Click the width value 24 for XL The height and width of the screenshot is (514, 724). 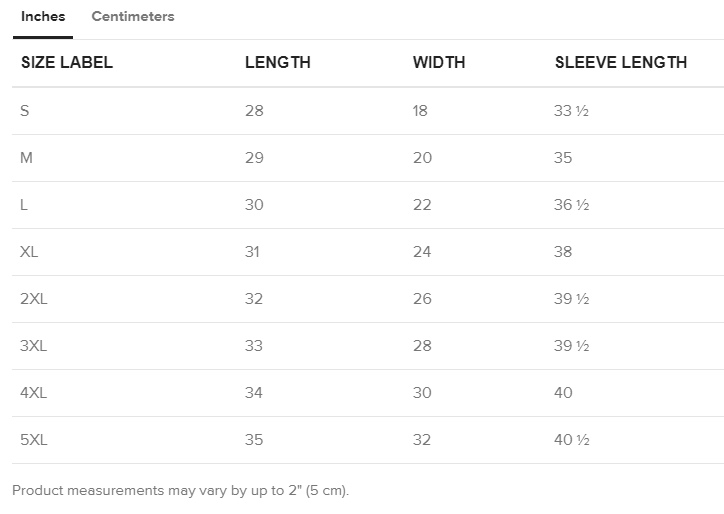pyautogui.click(x=422, y=252)
